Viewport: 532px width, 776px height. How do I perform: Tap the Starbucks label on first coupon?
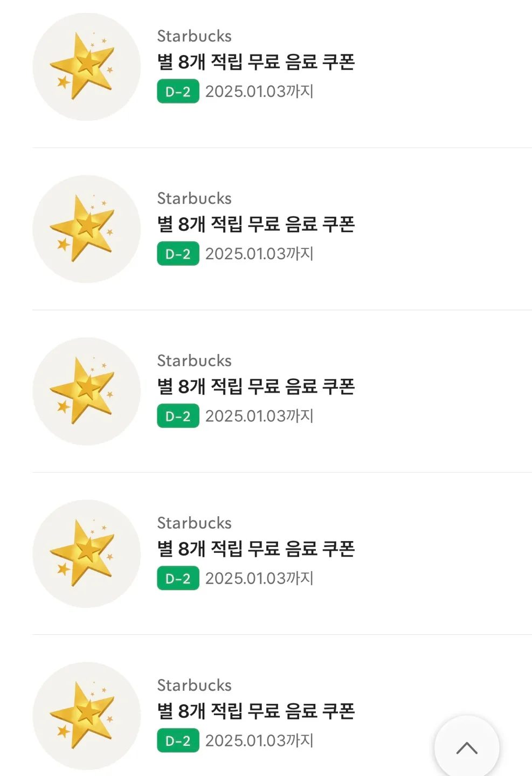pyautogui.click(x=194, y=36)
